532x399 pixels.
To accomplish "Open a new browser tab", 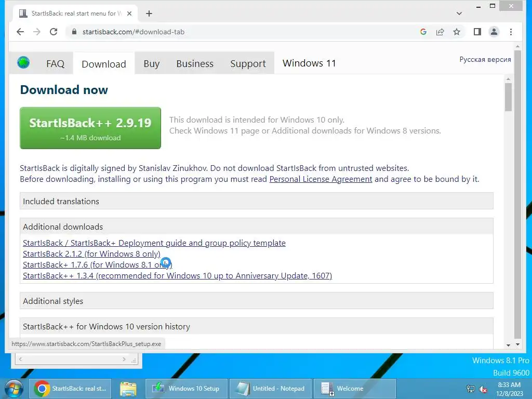I will point(149,14).
